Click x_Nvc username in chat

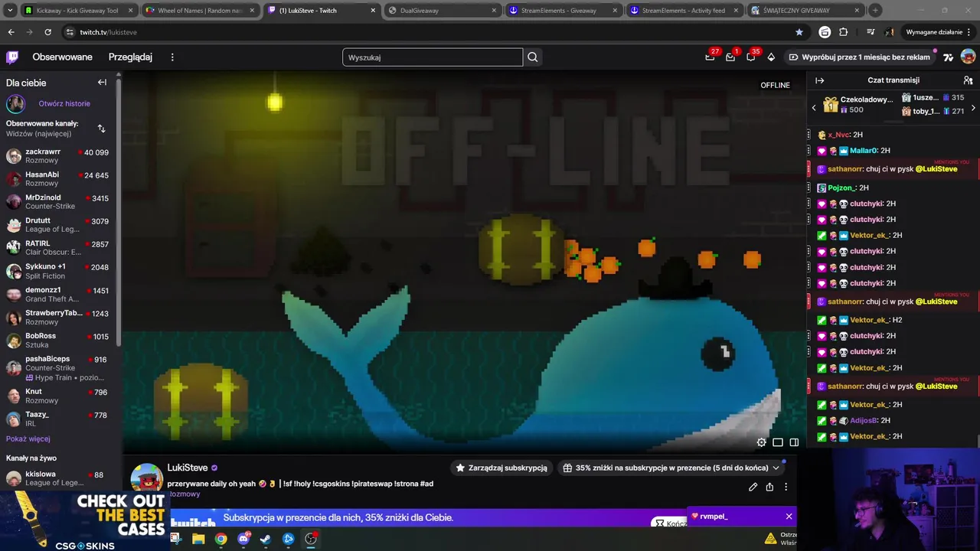[x=839, y=135]
